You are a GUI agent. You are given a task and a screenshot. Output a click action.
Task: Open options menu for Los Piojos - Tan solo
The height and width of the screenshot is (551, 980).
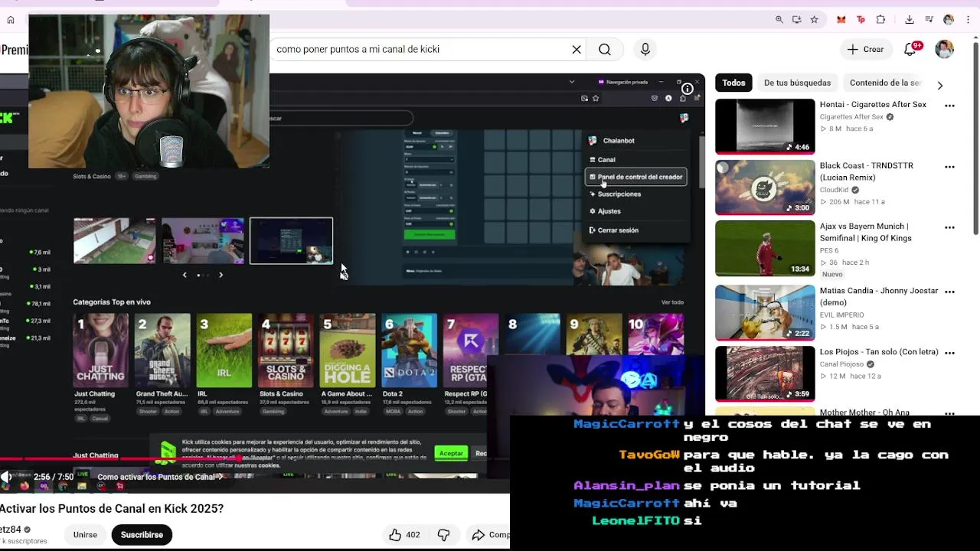coord(949,353)
